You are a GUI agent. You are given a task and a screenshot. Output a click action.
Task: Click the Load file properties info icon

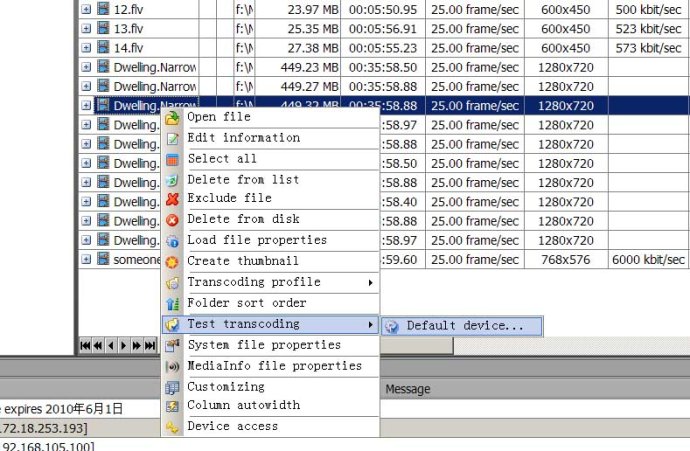172,241
